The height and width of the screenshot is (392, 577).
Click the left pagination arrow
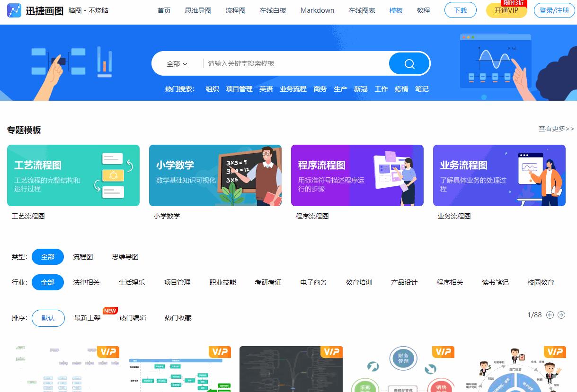(x=550, y=314)
